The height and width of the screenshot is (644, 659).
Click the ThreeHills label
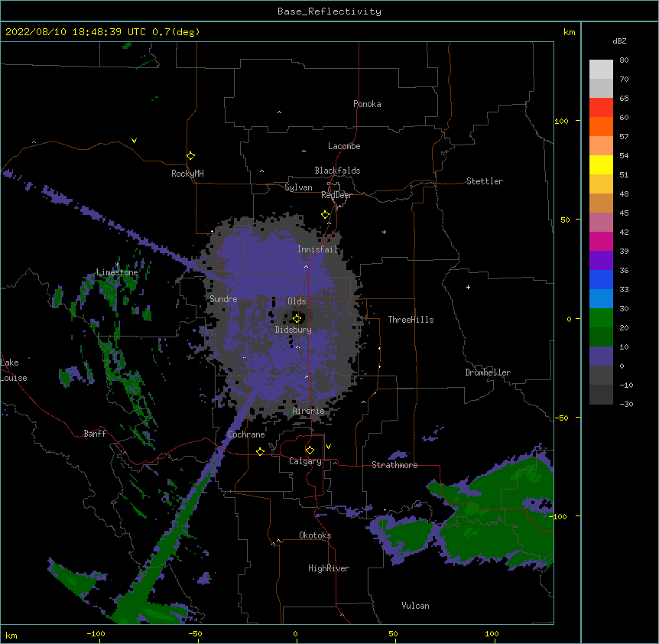411,320
